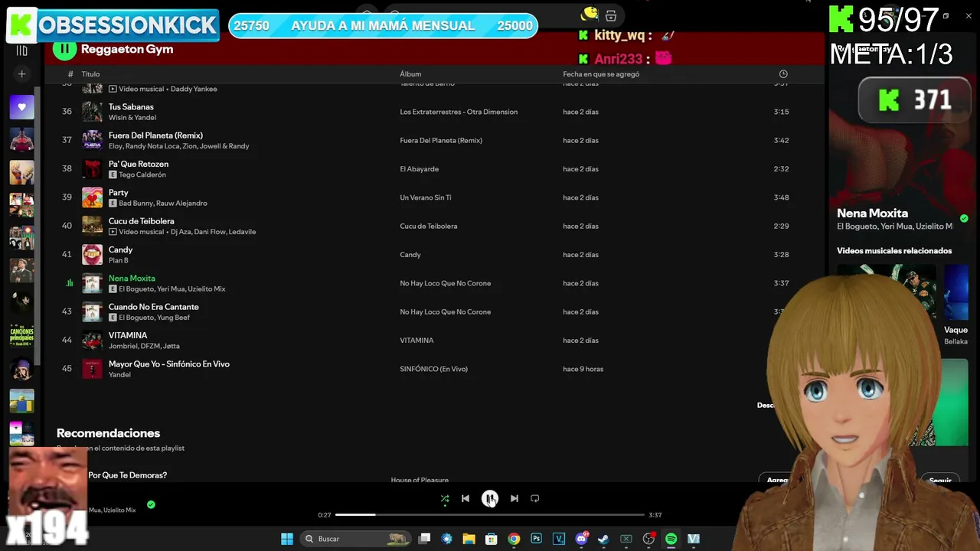Open Steam from the taskbar
980x551 pixels.
click(603, 539)
